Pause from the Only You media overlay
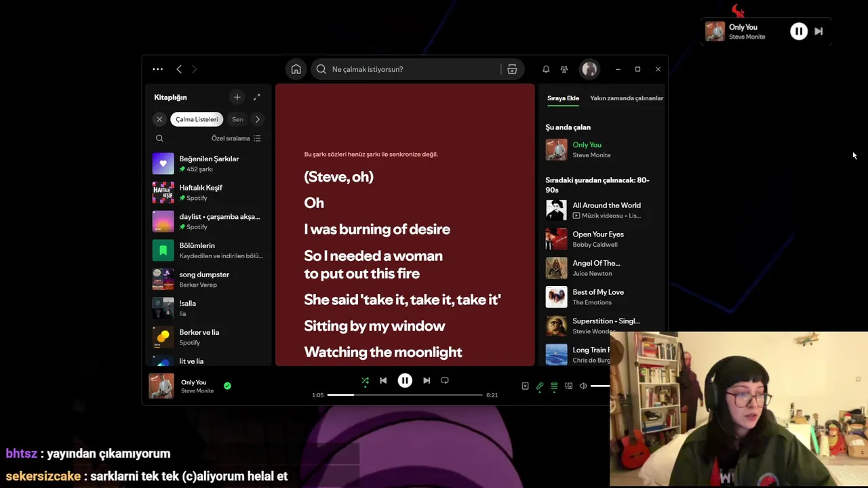The image size is (868, 488). [x=799, y=31]
